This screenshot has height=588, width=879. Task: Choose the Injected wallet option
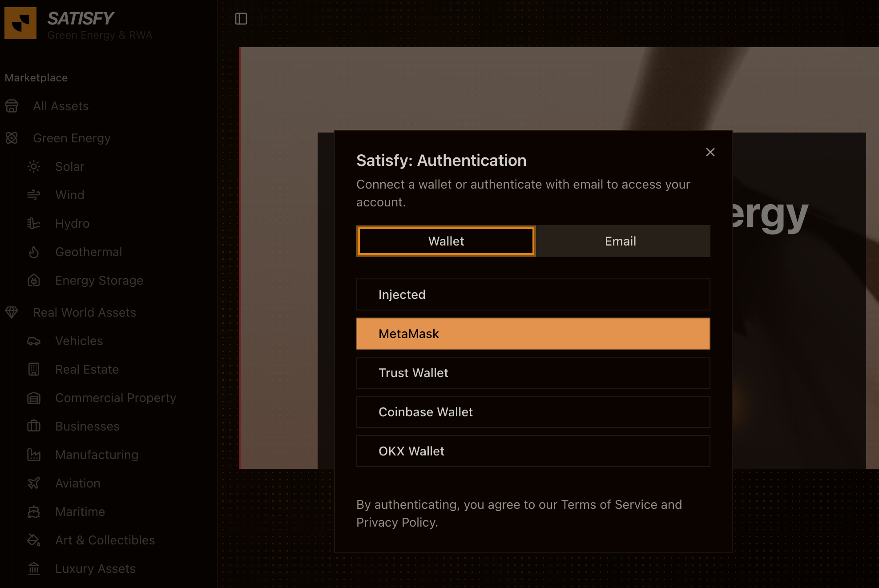pos(533,294)
